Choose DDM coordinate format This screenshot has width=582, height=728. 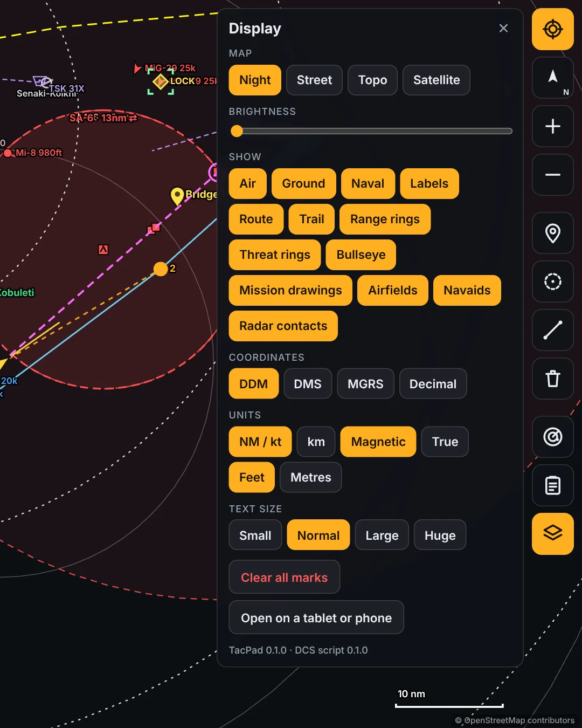(254, 383)
